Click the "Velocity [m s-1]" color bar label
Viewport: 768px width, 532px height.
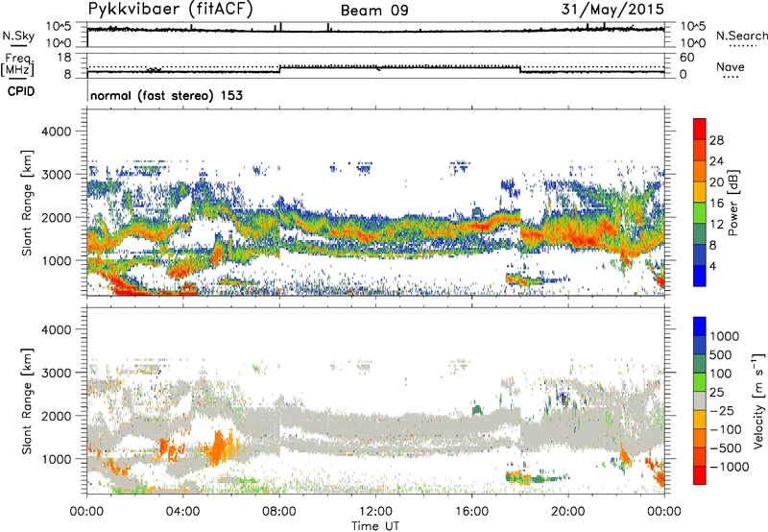click(758, 400)
